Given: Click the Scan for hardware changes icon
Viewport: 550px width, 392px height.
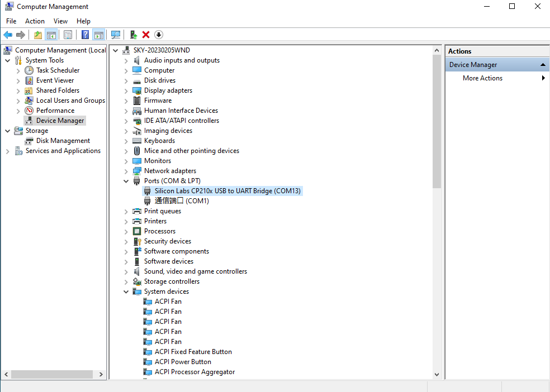Looking at the screenshot, I should pos(116,35).
